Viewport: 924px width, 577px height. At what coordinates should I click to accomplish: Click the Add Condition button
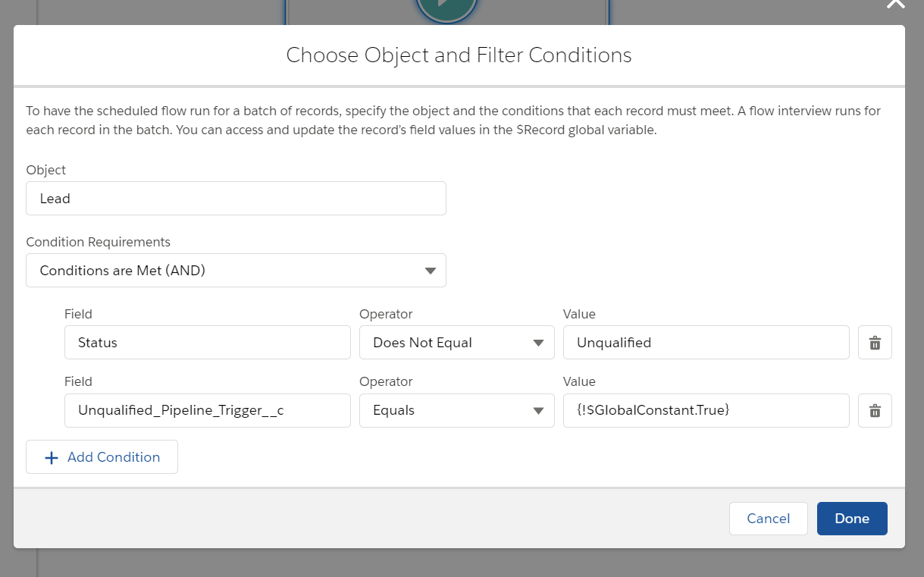[x=102, y=456]
